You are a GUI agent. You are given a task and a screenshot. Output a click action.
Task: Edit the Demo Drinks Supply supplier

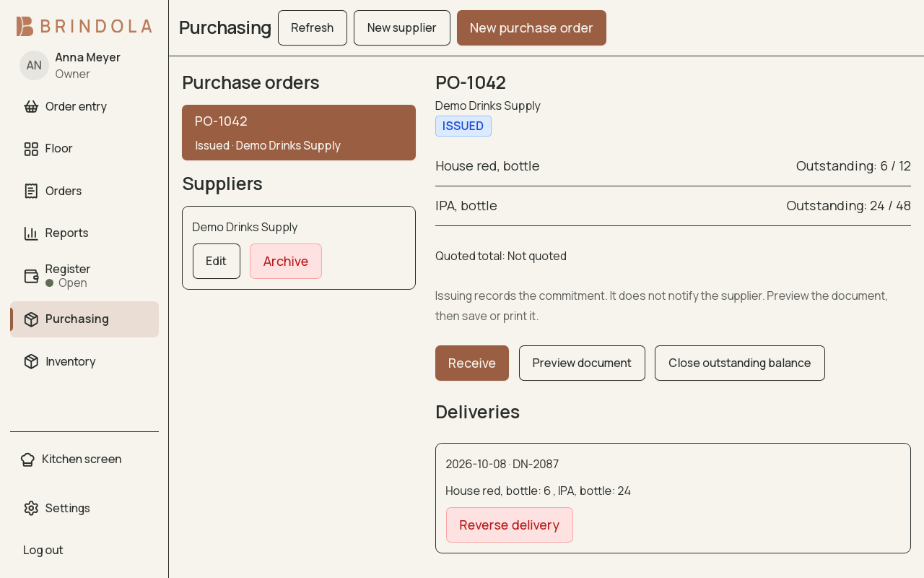(217, 262)
